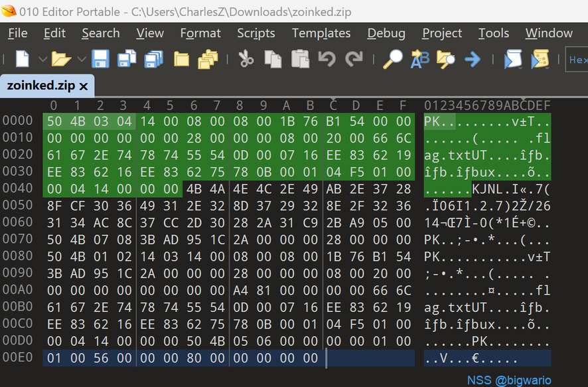Click byte 05 in row 00D0
This screenshot has width=588, height=387.
[x=241, y=341]
